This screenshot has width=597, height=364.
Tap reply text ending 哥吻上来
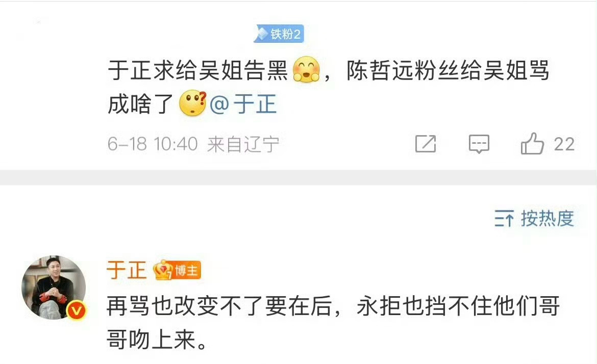click(157, 340)
